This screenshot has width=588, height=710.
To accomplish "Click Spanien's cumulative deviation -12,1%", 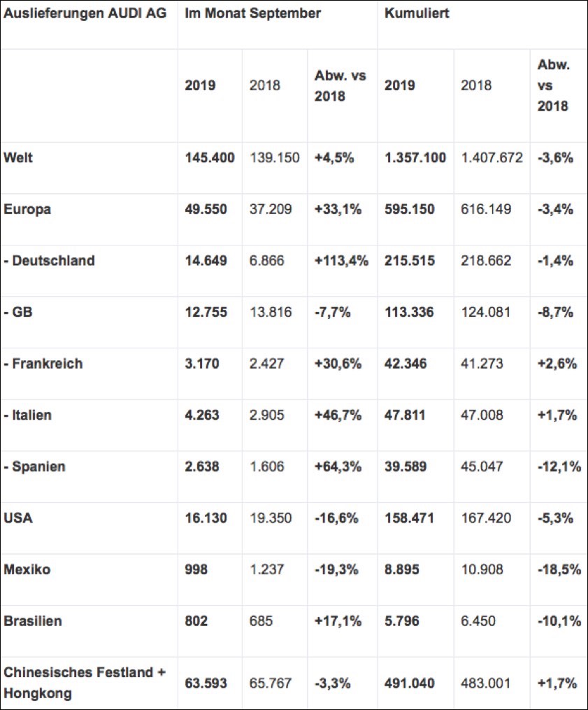I will click(559, 467).
